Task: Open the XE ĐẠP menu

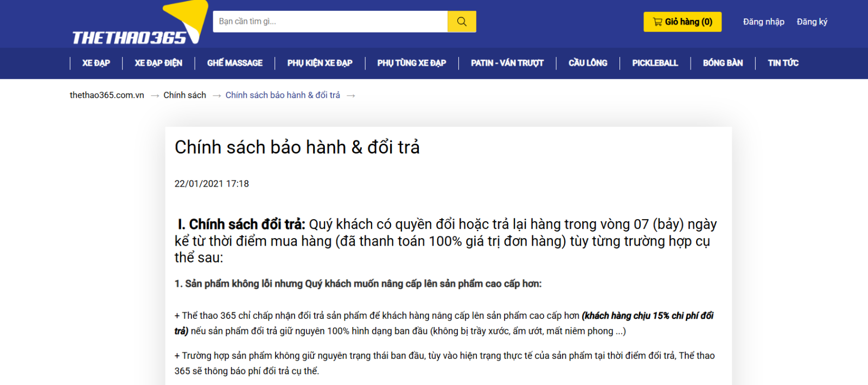Action: pos(96,63)
